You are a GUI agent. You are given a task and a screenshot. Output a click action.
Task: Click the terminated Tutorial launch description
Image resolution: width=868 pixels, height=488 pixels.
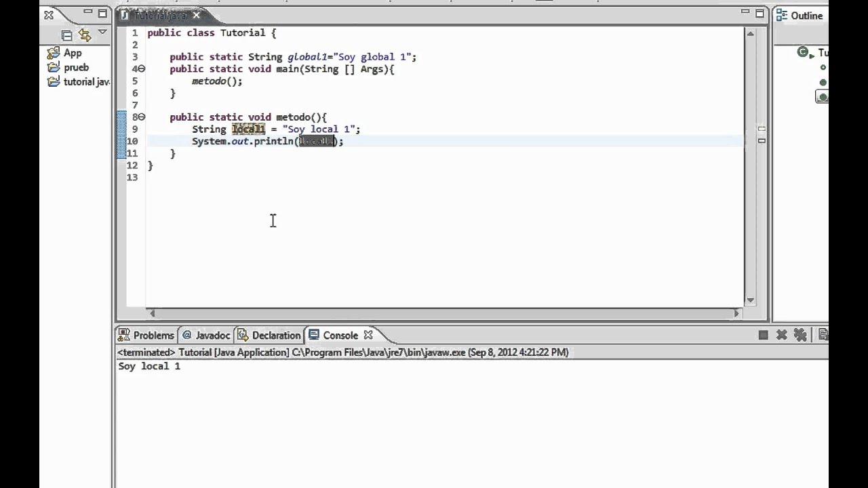[343, 352]
